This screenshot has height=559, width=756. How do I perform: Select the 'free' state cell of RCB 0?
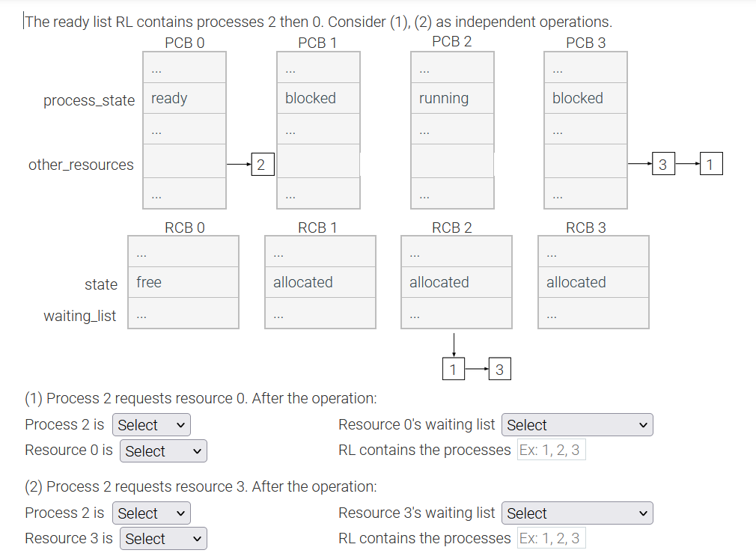pos(183,282)
